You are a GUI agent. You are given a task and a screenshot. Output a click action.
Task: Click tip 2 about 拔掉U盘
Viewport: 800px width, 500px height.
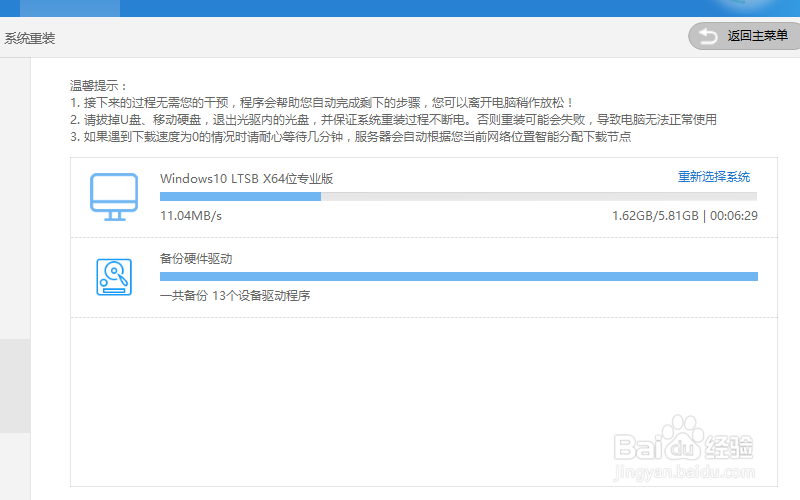click(x=393, y=119)
